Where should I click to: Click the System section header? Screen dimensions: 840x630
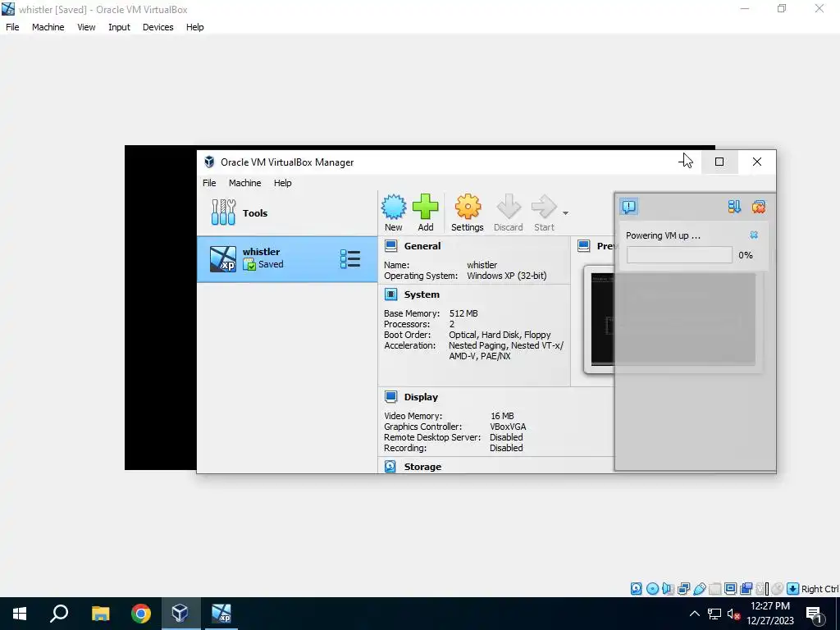click(422, 294)
